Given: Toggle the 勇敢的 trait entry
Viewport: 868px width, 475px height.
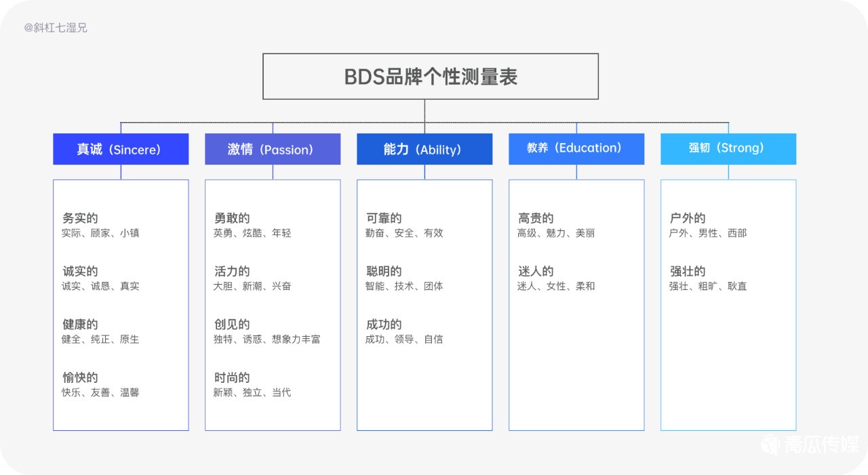Looking at the screenshot, I should (x=232, y=218).
